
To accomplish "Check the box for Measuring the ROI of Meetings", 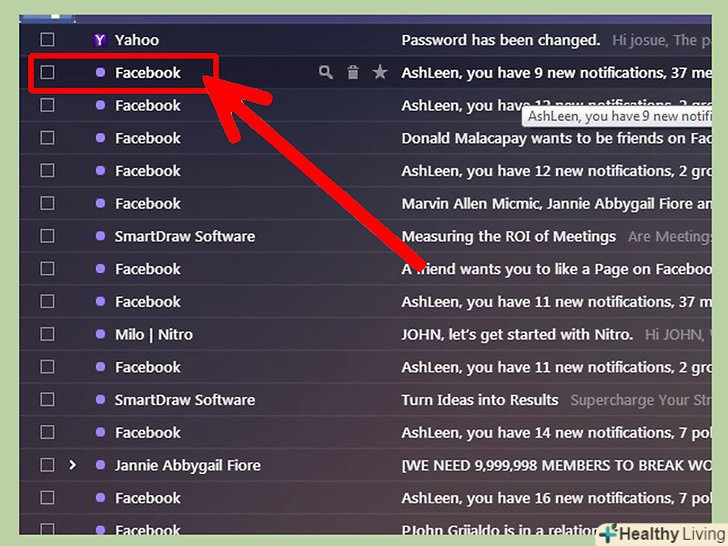I will 47,236.
